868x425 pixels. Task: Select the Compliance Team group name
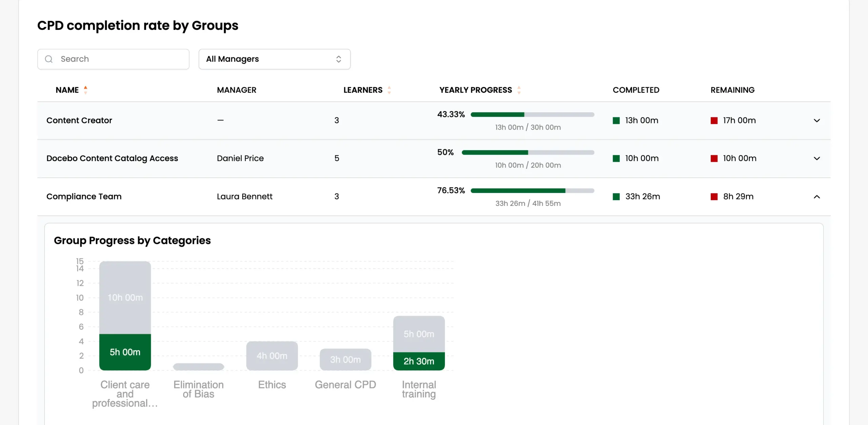(x=84, y=197)
